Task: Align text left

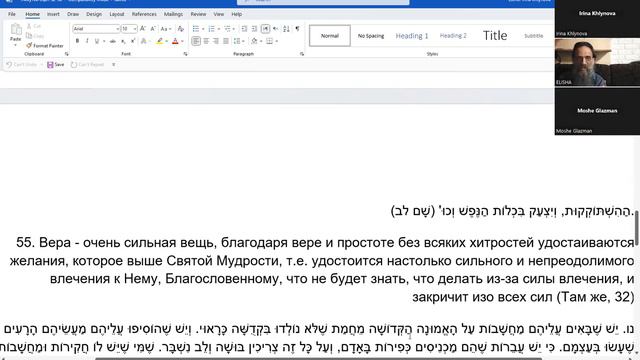Action: (x=196, y=41)
